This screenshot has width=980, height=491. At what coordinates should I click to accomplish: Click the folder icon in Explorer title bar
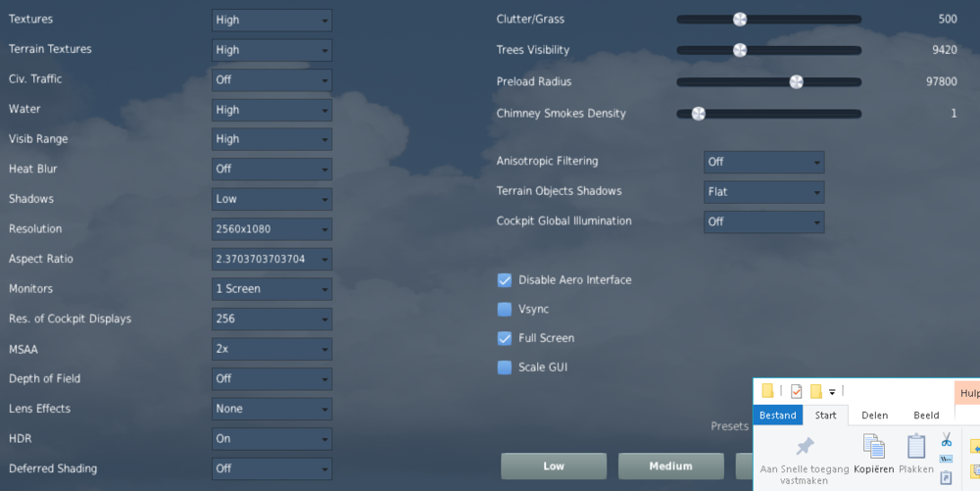click(x=767, y=391)
